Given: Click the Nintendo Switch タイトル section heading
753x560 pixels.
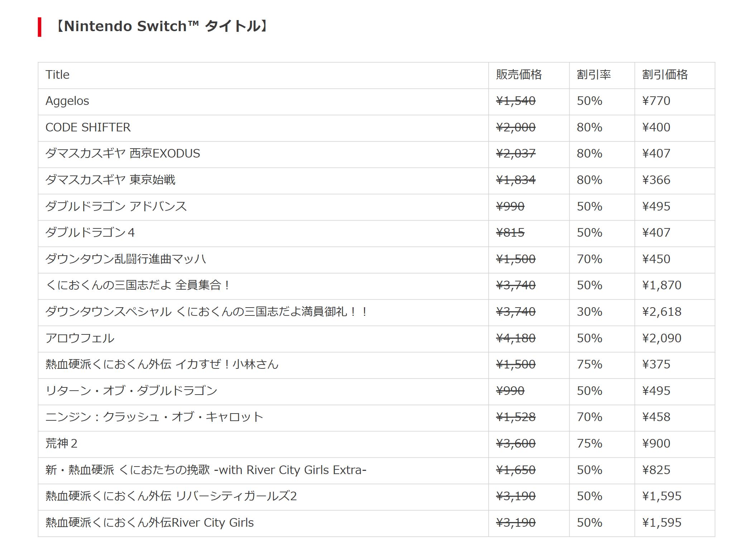Looking at the screenshot, I should 161,26.
